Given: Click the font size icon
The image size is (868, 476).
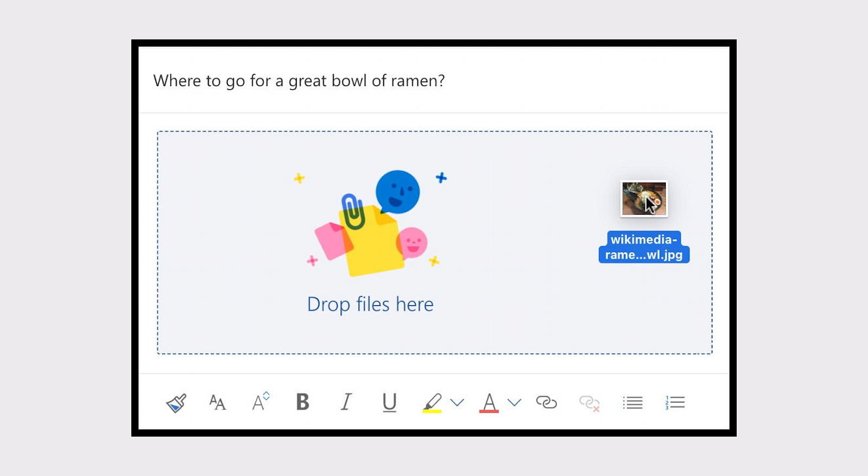Looking at the screenshot, I should [x=259, y=401].
